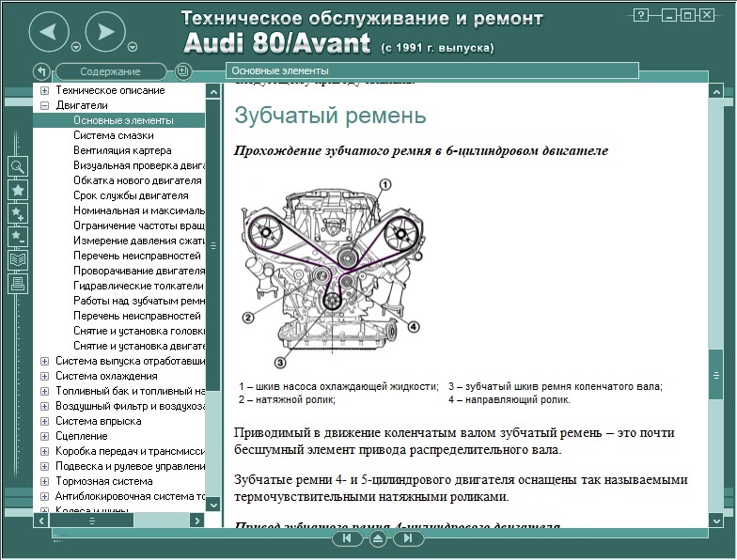This screenshot has width=737, height=560.
Task: Open the search magnifier tool
Action: click(18, 166)
